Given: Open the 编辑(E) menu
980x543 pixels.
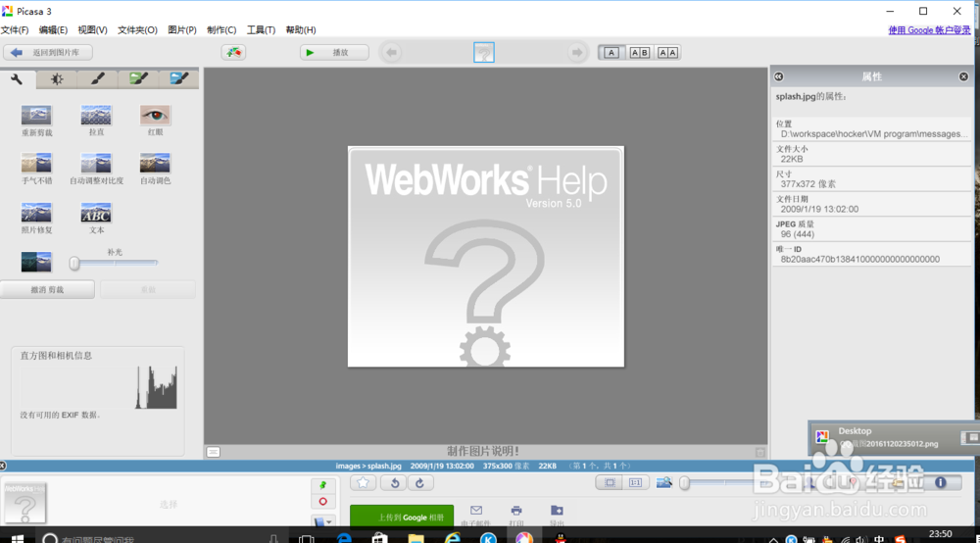Looking at the screenshot, I should [x=53, y=30].
